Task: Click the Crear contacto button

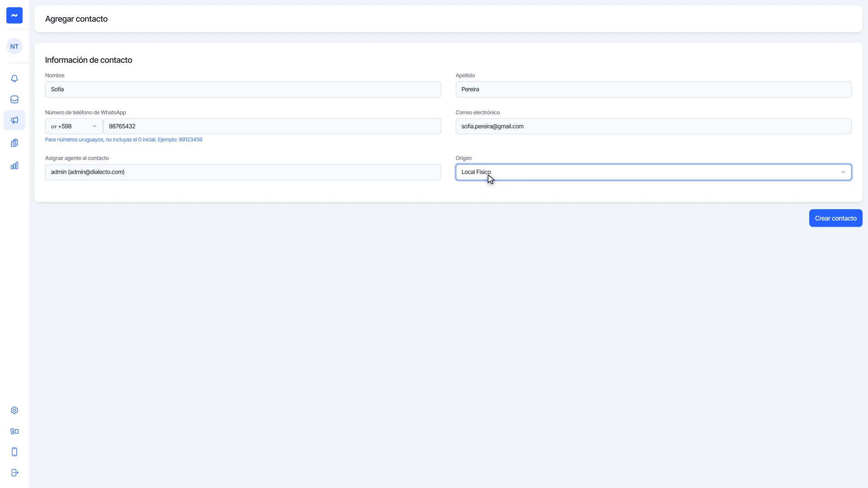Action: (x=835, y=218)
